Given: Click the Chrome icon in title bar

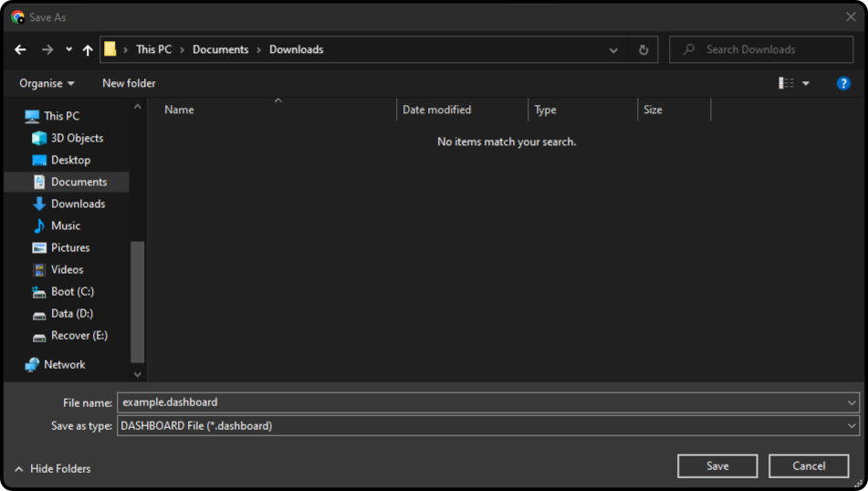Looking at the screenshot, I should click(x=17, y=17).
